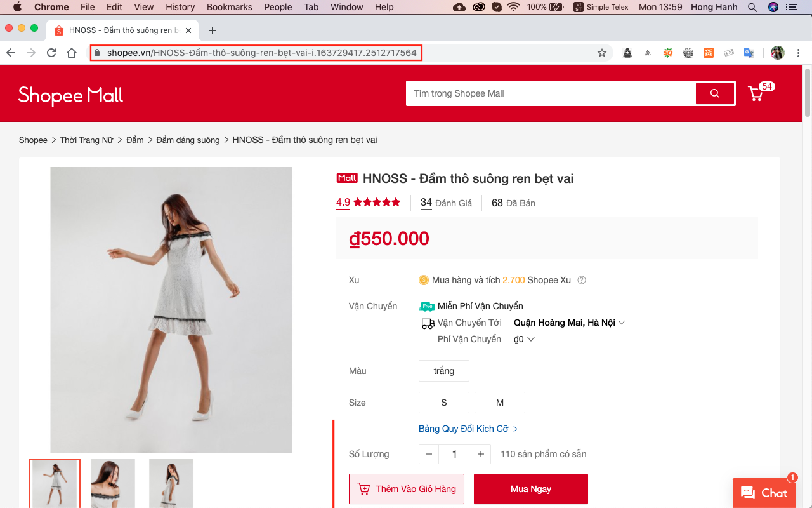Go to Đầm dáng suông breadcrumb
This screenshot has height=508, width=812.
click(x=188, y=140)
